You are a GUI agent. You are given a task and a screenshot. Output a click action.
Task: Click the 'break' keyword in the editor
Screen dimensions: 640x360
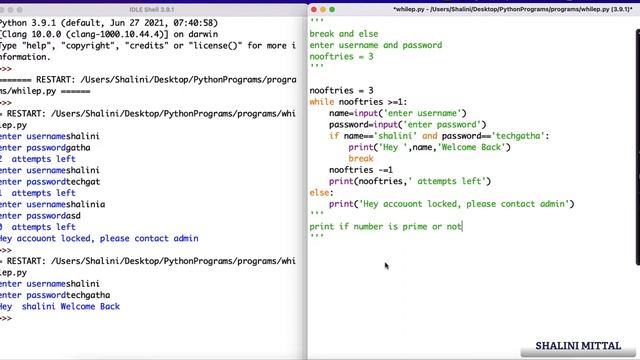(361, 158)
